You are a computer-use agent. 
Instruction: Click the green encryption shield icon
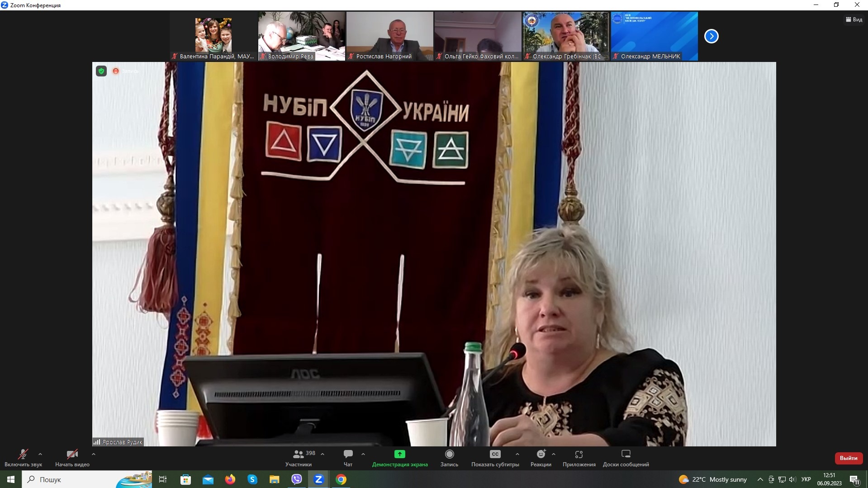point(101,71)
